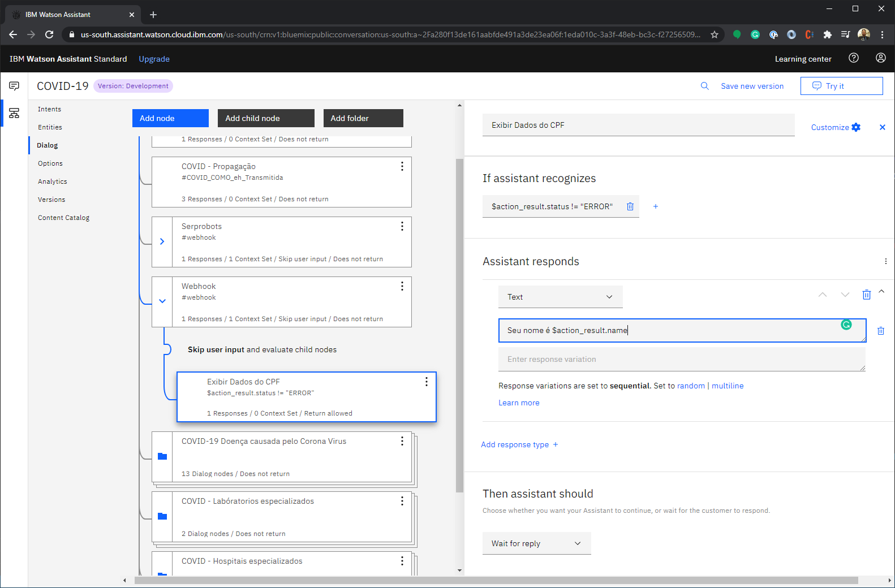Click the Add folder button
This screenshot has width=895, height=588.
(x=363, y=118)
